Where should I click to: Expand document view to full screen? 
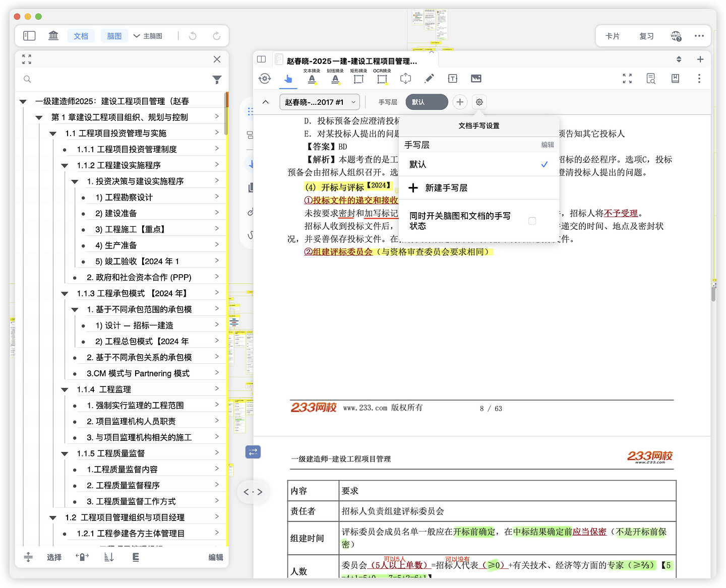click(627, 78)
